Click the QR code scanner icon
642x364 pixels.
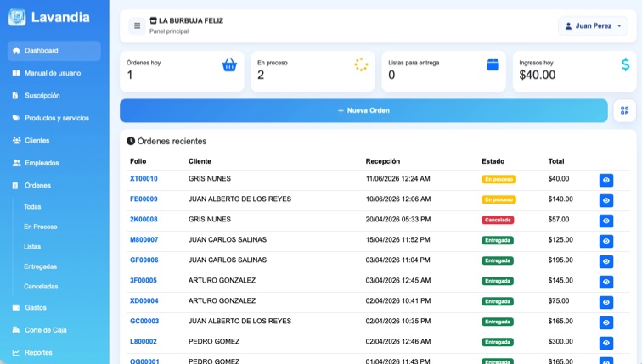click(624, 110)
